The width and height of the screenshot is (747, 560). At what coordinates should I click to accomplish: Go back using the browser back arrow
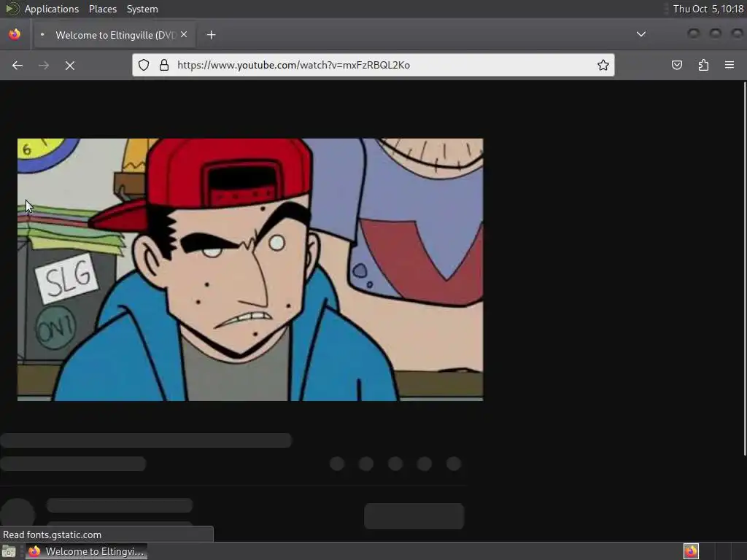point(18,65)
